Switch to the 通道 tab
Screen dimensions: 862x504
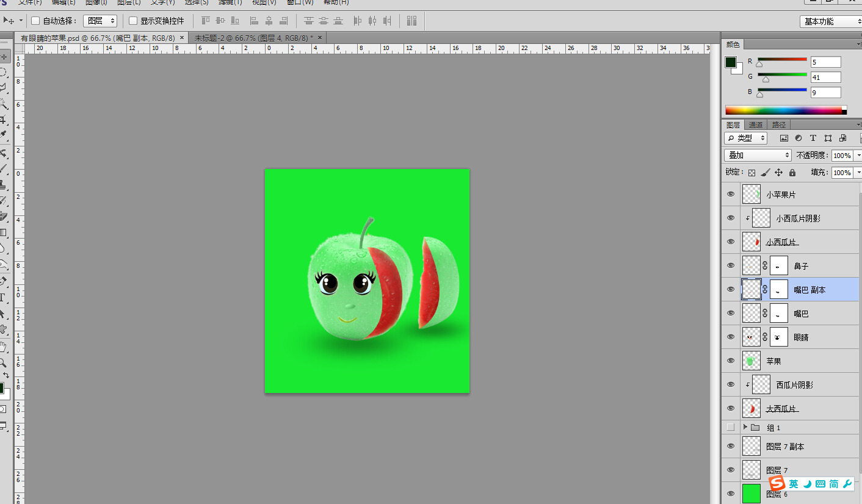(x=756, y=124)
